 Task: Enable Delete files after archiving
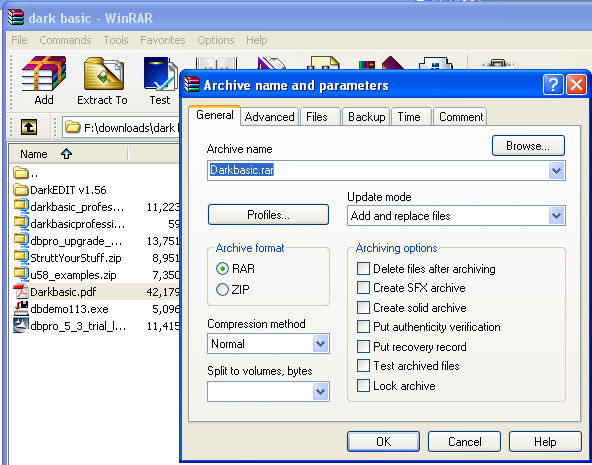click(x=363, y=269)
